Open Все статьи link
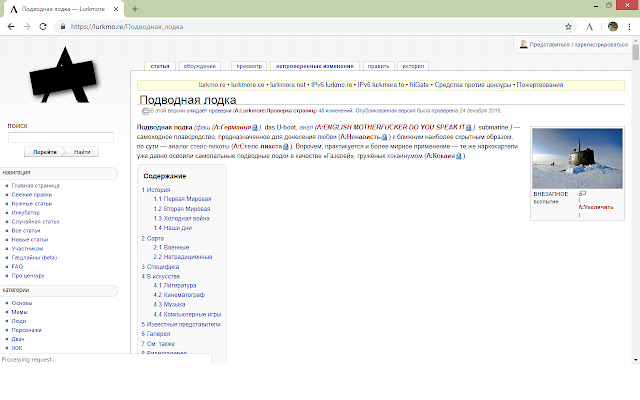This screenshot has height=400, width=640. (26, 230)
